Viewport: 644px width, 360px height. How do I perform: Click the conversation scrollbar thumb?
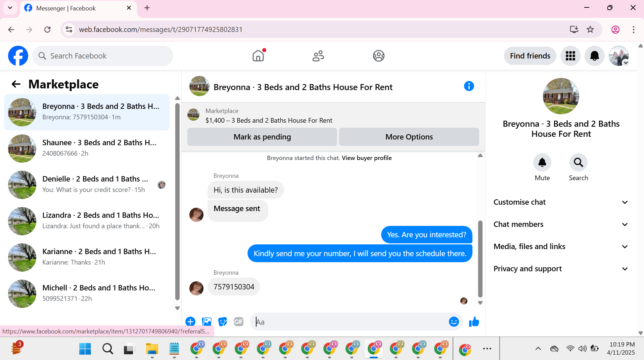coord(480,259)
